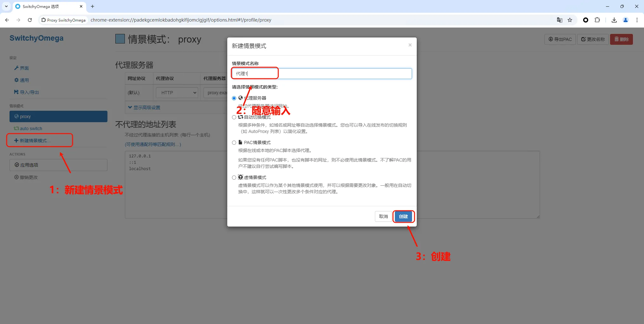This screenshot has height=324, width=644.
Task: Bookmark this page with star icon
Action: coord(570,20)
